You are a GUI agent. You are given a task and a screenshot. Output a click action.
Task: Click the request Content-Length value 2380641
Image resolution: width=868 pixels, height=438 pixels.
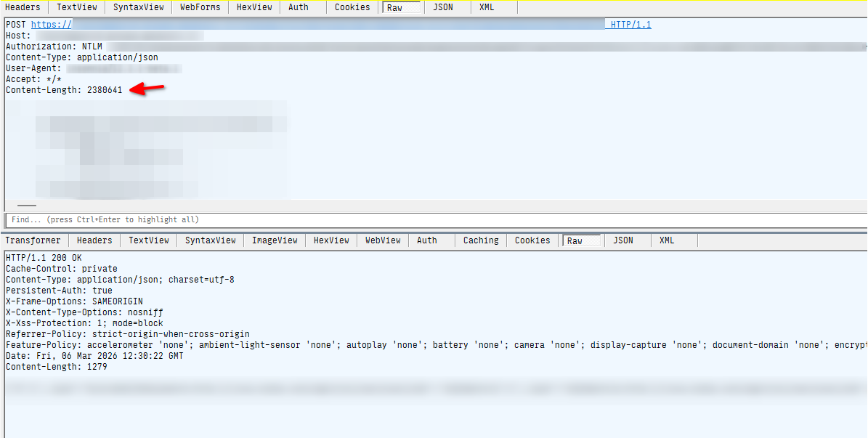[x=105, y=90]
